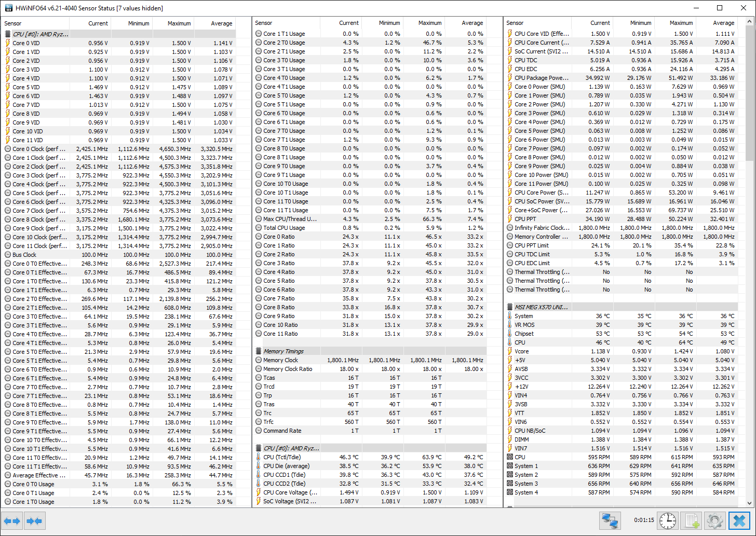Click the vertical scrollbar up arrow

click(x=750, y=22)
